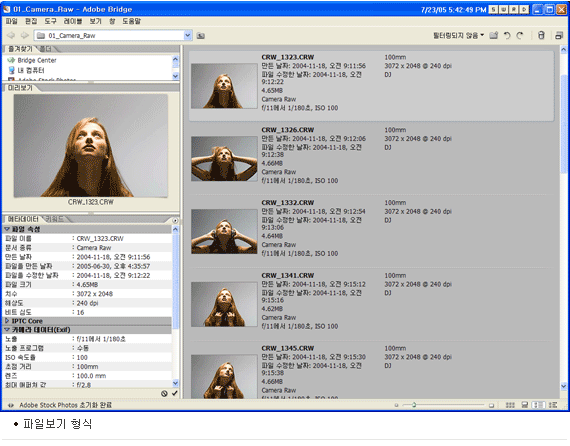Open the 도움말 menu
Image resolution: width=570 pixels, height=446 pixels.
tap(131, 21)
